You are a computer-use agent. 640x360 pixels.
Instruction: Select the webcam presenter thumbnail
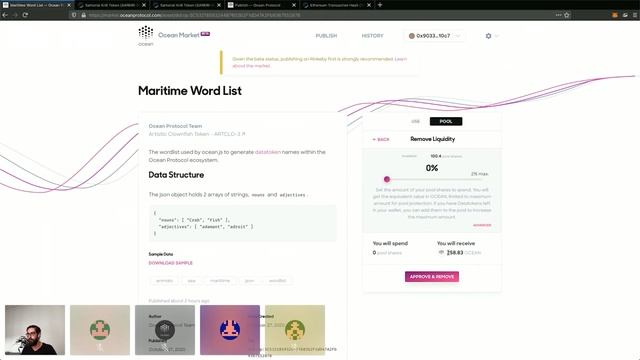(35, 330)
